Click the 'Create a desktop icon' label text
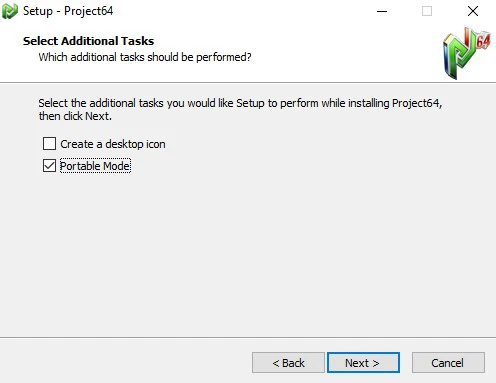Image resolution: width=496 pixels, height=383 pixels. [x=113, y=144]
